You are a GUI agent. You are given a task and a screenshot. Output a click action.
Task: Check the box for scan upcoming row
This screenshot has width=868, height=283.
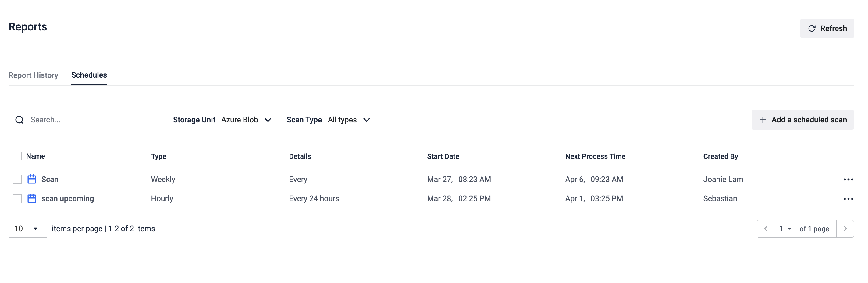point(17,198)
